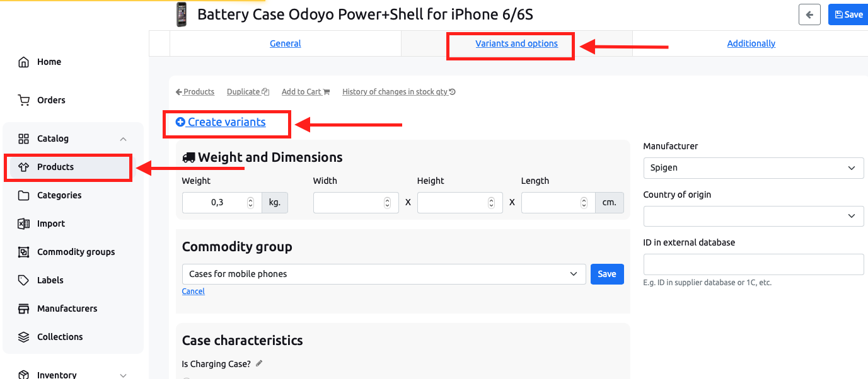Viewport: 868px width, 379px height.
Task: Click the Length input field
Action: click(558, 203)
